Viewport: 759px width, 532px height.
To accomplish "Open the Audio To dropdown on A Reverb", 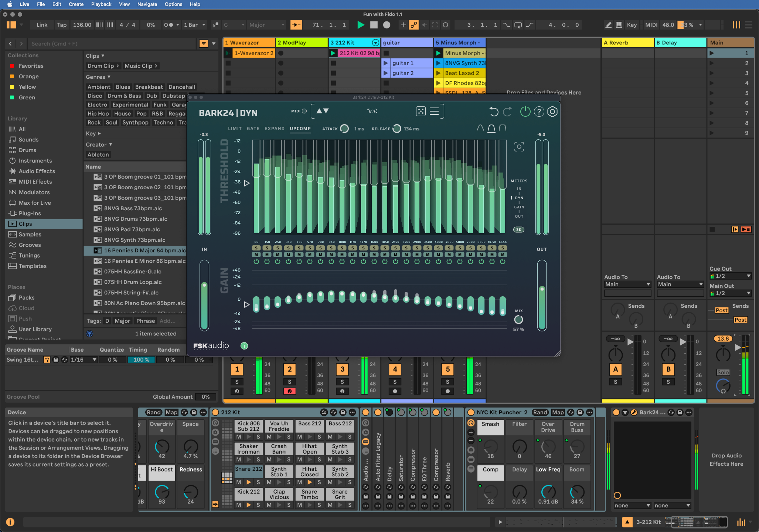I will pos(627,284).
